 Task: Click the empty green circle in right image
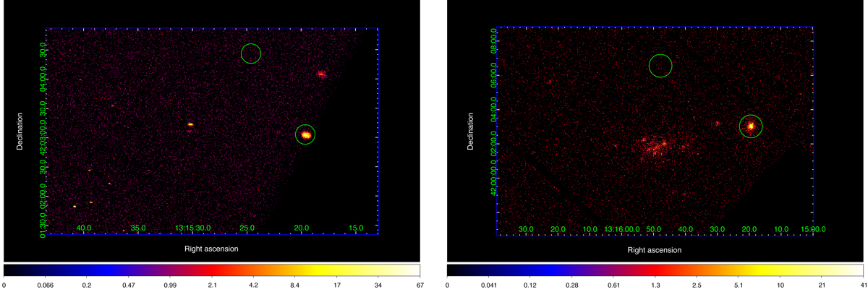pyautogui.click(x=660, y=66)
